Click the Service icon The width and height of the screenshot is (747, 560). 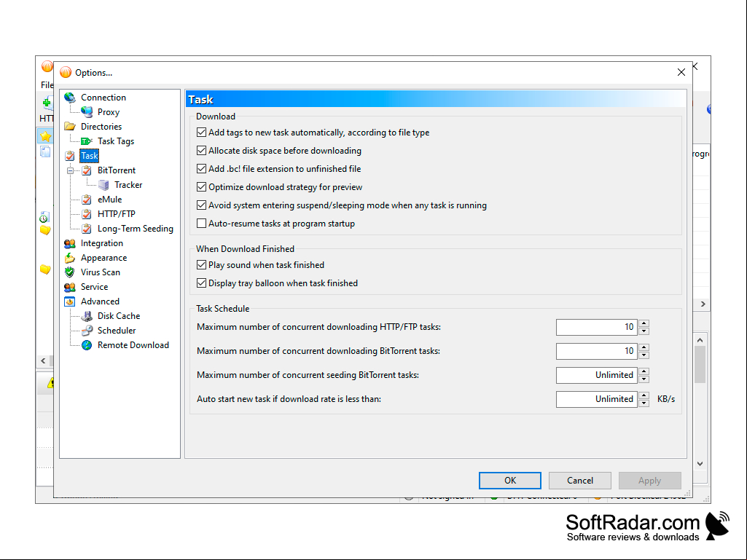pos(69,287)
